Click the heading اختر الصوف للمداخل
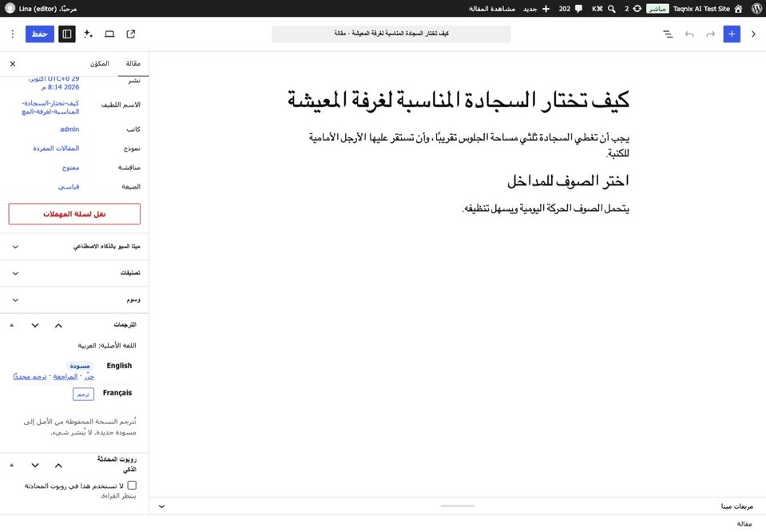The height and width of the screenshot is (532, 766). click(x=568, y=181)
